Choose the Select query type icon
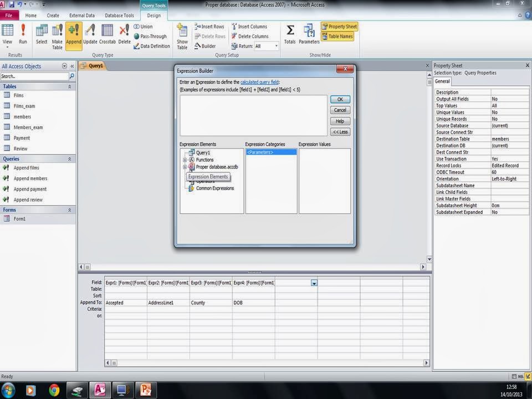 tap(42, 34)
